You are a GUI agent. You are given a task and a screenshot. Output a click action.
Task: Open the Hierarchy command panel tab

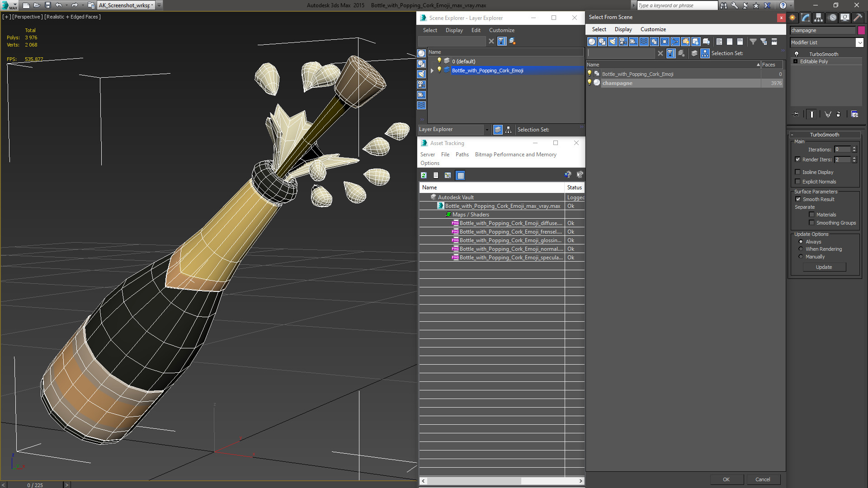(819, 18)
